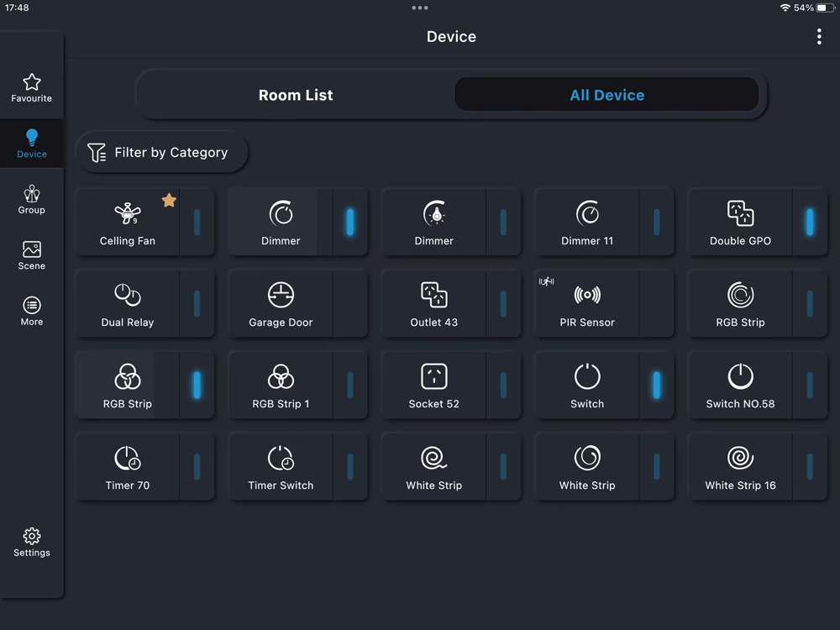Image resolution: width=840 pixels, height=630 pixels.
Task: Open the Double GPO device icon
Action: click(740, 213)
